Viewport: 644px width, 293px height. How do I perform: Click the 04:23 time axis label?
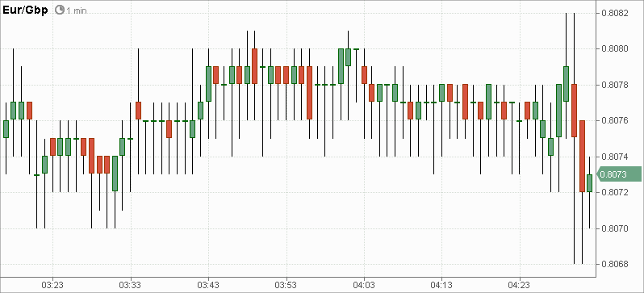tap(519, 285)
